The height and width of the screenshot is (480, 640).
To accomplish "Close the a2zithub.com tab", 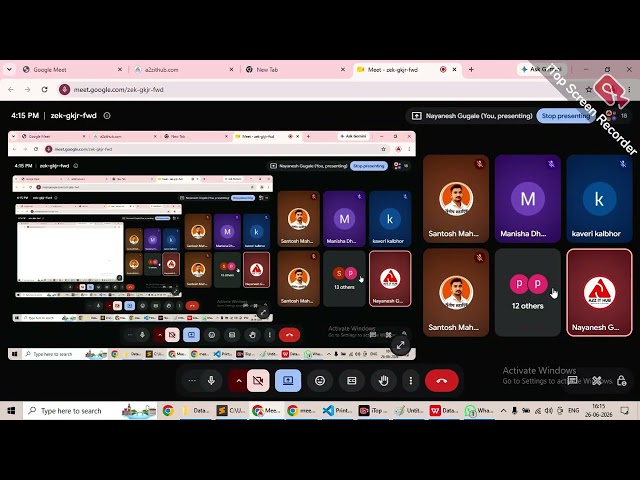I will [x=231, y=70].
